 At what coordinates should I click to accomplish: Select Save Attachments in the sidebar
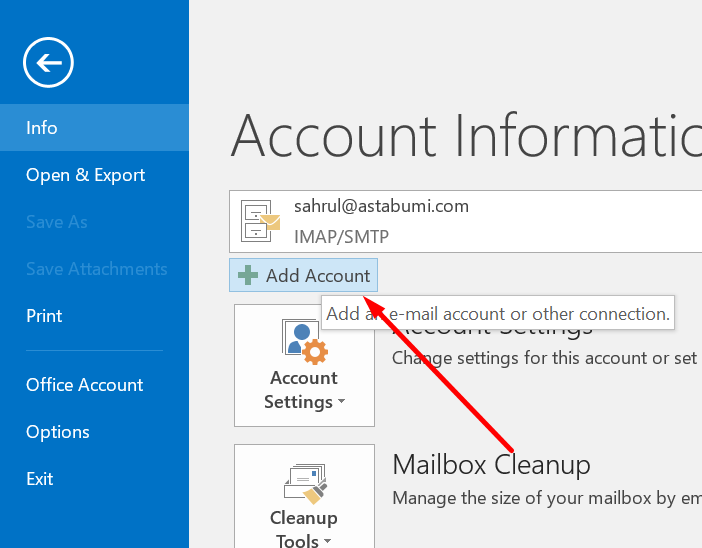97,269
